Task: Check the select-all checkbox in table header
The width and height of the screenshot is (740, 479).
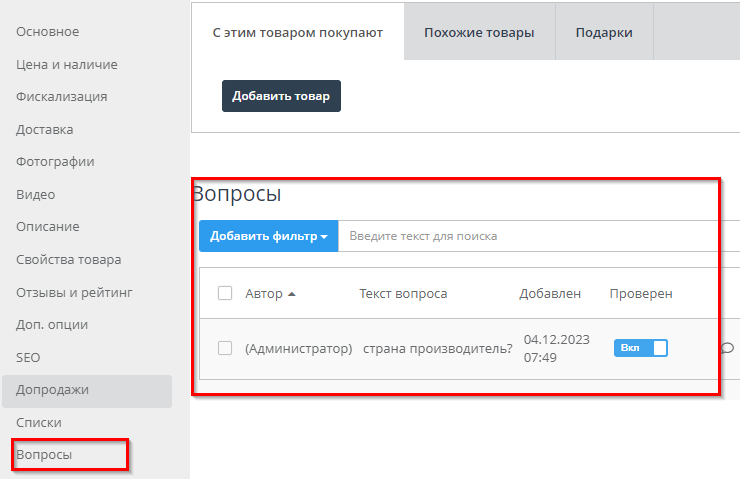Action: pyautogui.click(x=225, y=293)
